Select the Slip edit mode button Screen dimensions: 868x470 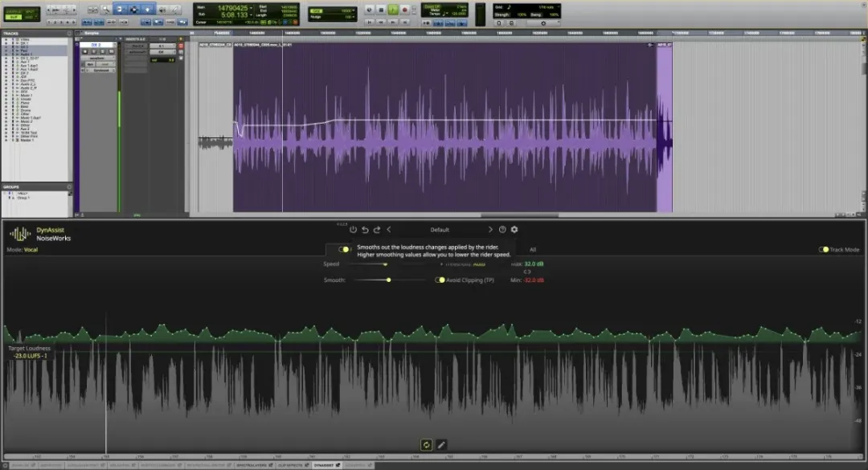tap(14, 17)
